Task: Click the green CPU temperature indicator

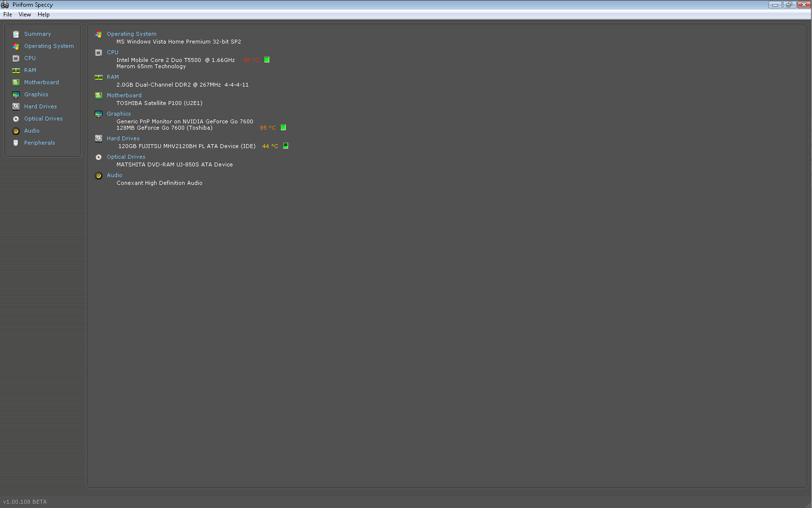Action: tap(267, 60)
